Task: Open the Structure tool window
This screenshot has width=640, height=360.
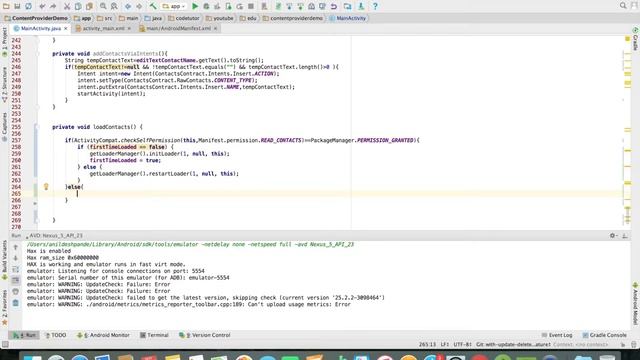Action: [4, 84]
